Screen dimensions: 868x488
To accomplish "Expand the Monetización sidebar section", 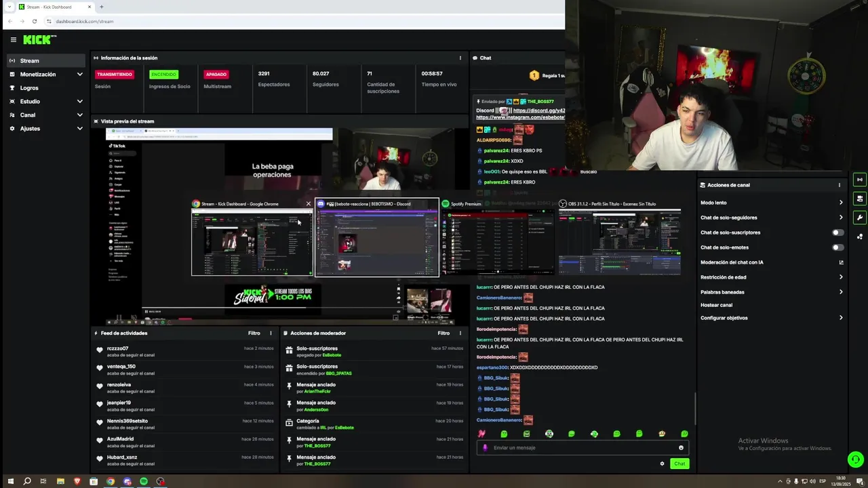I will coord(45,74).
